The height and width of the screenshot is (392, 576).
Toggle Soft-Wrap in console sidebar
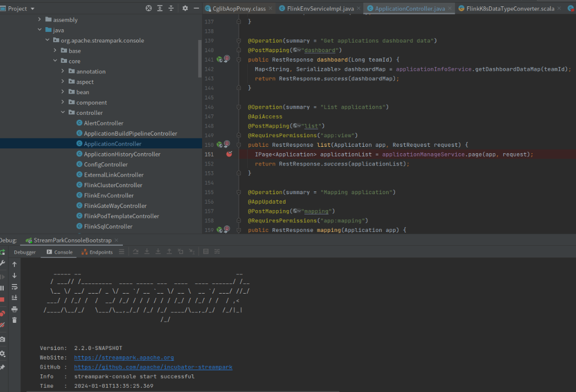pos(14,287)
